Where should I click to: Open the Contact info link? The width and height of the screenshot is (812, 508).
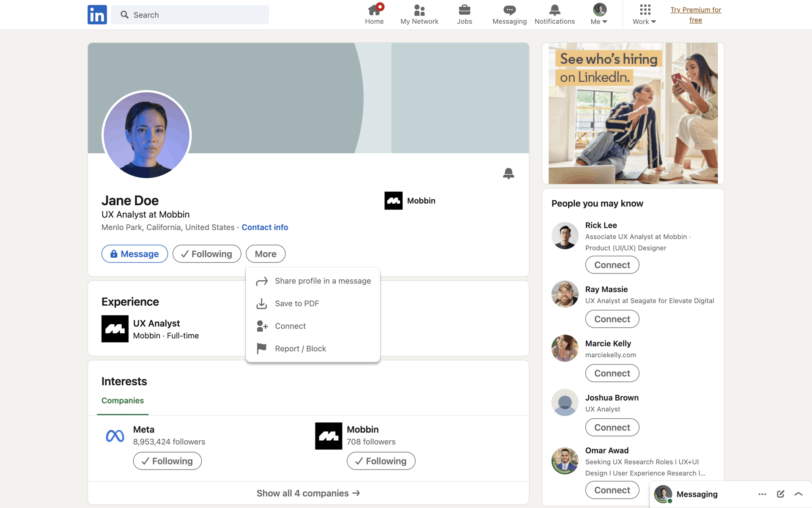coord(265,227)
